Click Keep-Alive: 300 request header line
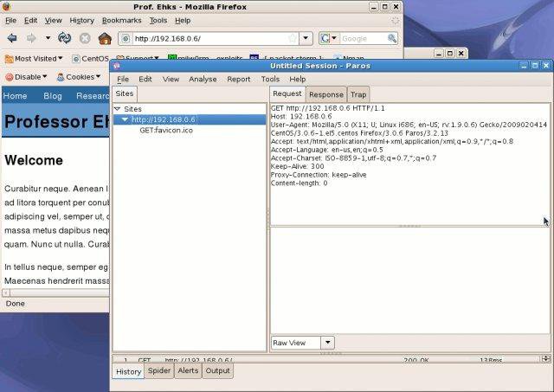554x392 pixels. pos(297,166)
